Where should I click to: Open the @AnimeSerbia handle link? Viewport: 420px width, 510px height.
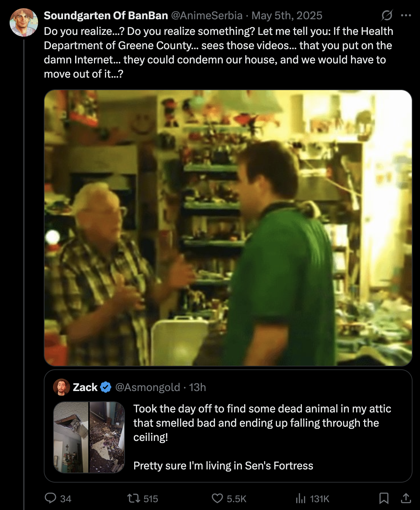click(x=207, y=16)
